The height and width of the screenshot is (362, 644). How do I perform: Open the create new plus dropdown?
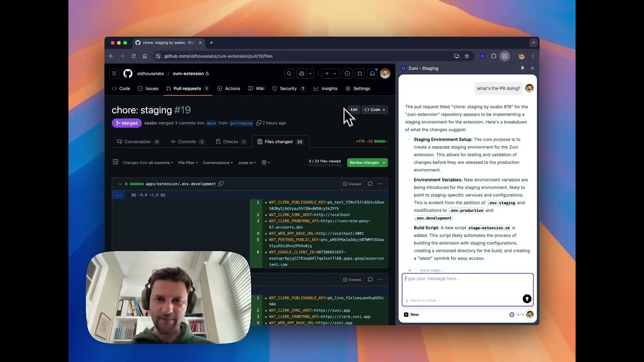(330, 73)
